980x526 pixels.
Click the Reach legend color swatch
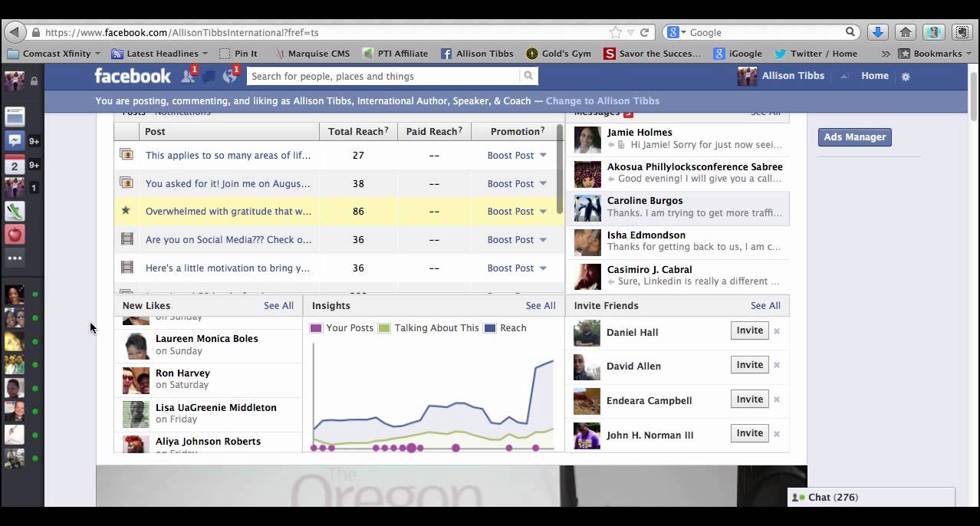490,328
